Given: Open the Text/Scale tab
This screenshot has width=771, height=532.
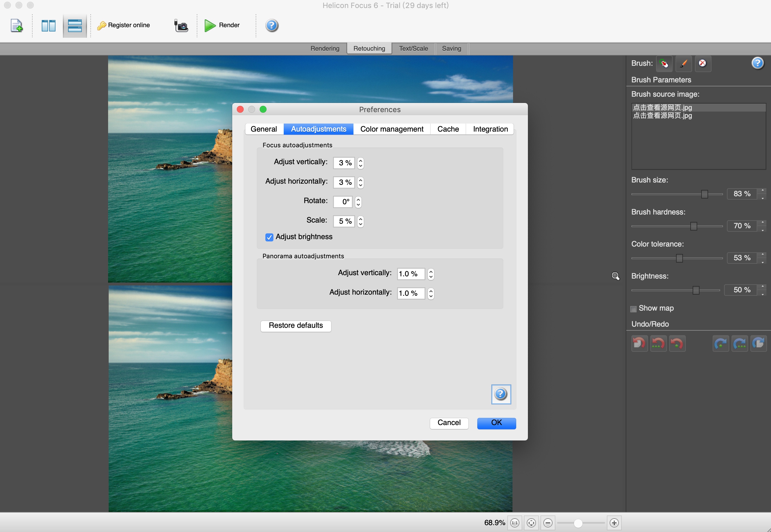Looking at the screenshot, I should pos(414,48).
